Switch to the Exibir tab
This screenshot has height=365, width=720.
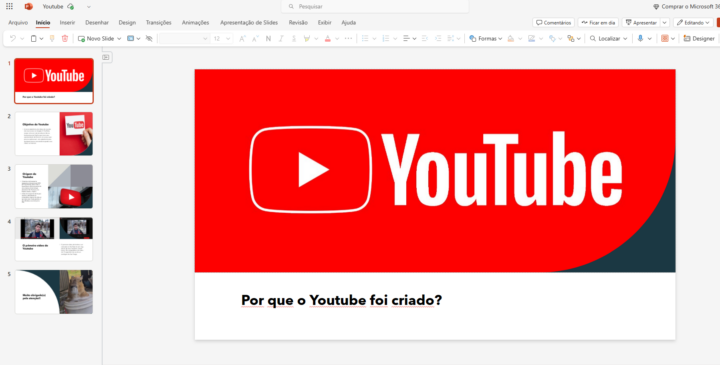pyautogui.click(x=325, y=22)
